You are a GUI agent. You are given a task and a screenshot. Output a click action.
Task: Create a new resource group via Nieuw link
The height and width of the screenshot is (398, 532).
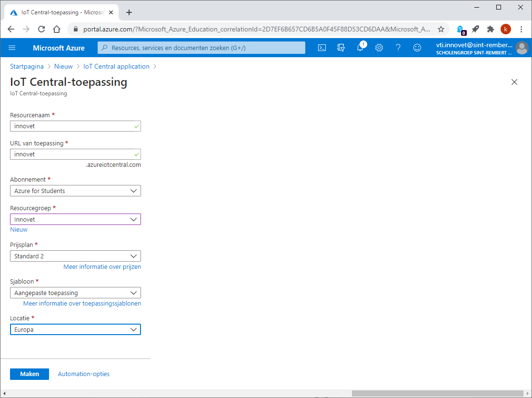(19, 230)
